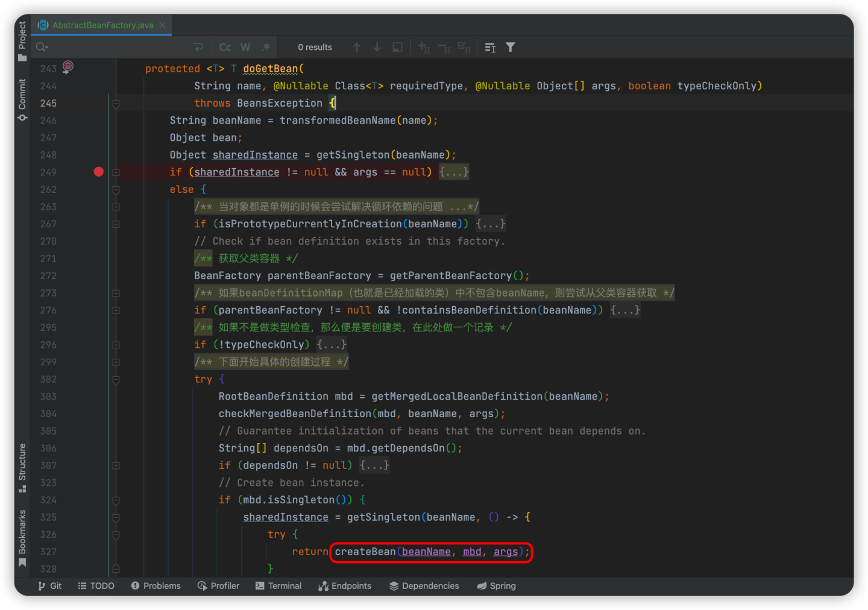Open the Spring tool window
This screenshot has width=868, height=610.
[x=496, y=586]
